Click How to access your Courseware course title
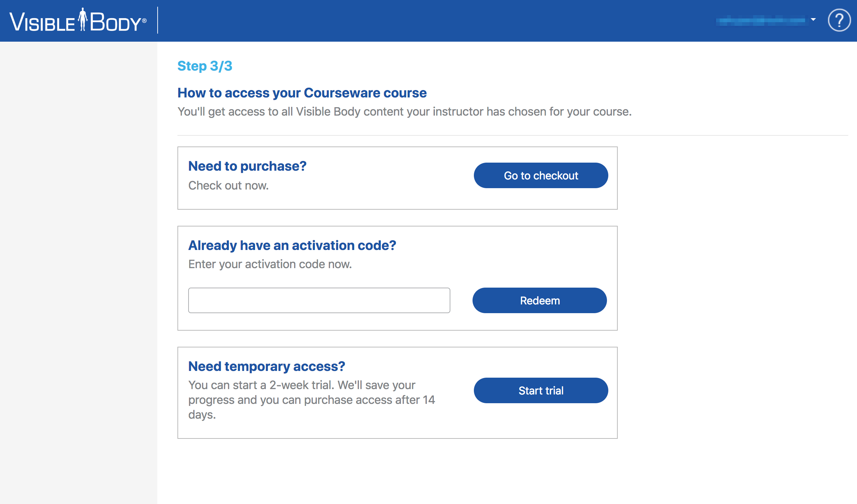The image size is (857, 504). tap(302, 92)
